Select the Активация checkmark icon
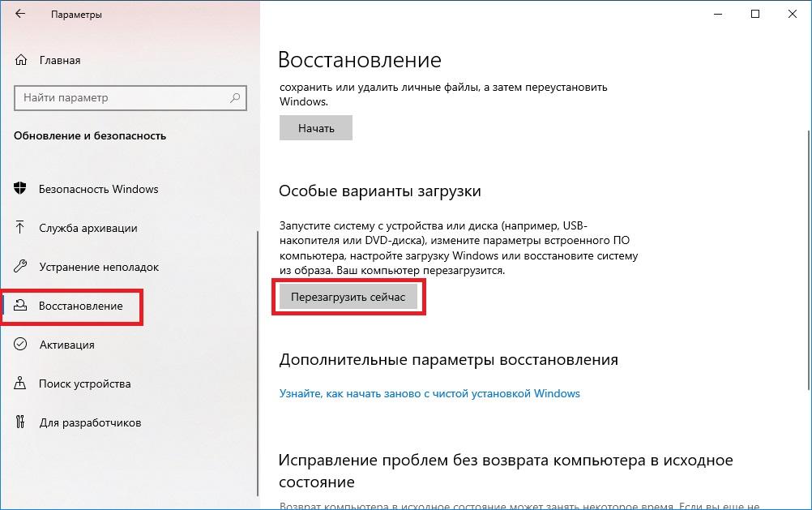Image resolution: width=812 pixels, height=510 pixels. (x=20, y=344)
